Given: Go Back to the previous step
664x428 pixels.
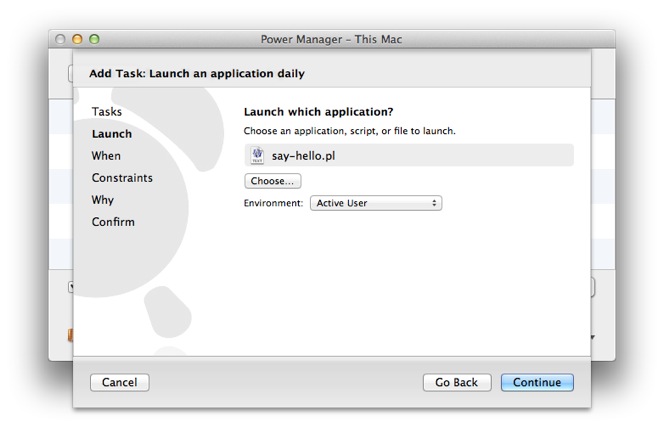Looking at the screenshot, I should tap(457, 382).
